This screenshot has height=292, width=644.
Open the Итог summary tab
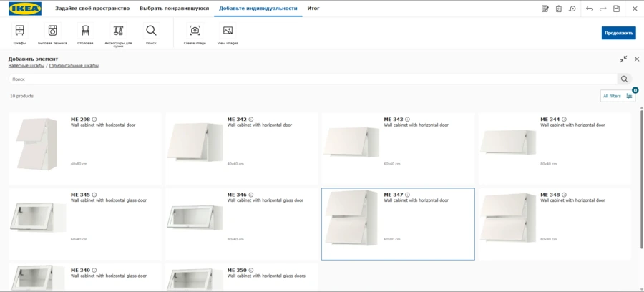(313, 8)
